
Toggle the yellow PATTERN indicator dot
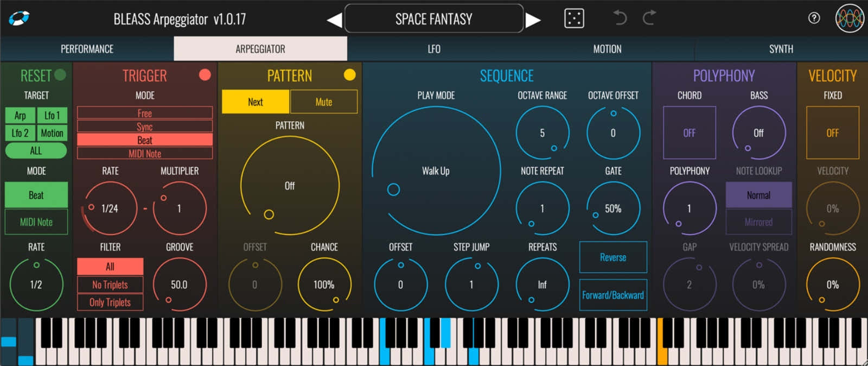click(350, 74)
